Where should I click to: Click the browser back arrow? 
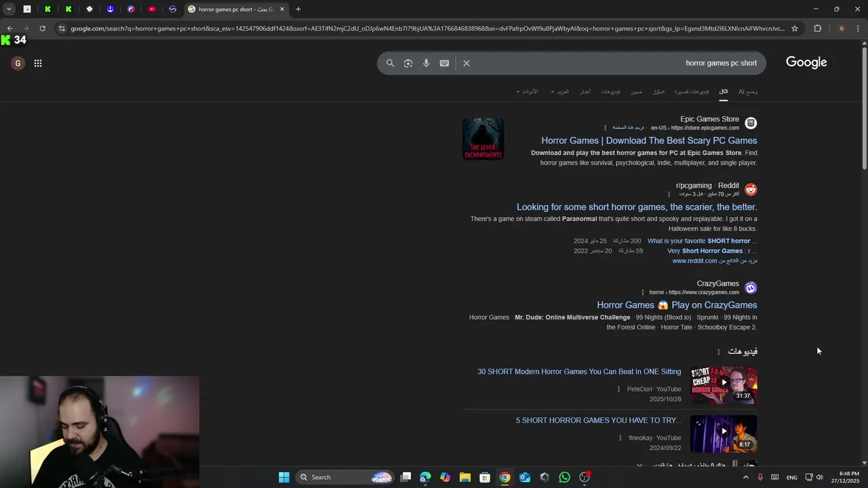coord(9,28)
